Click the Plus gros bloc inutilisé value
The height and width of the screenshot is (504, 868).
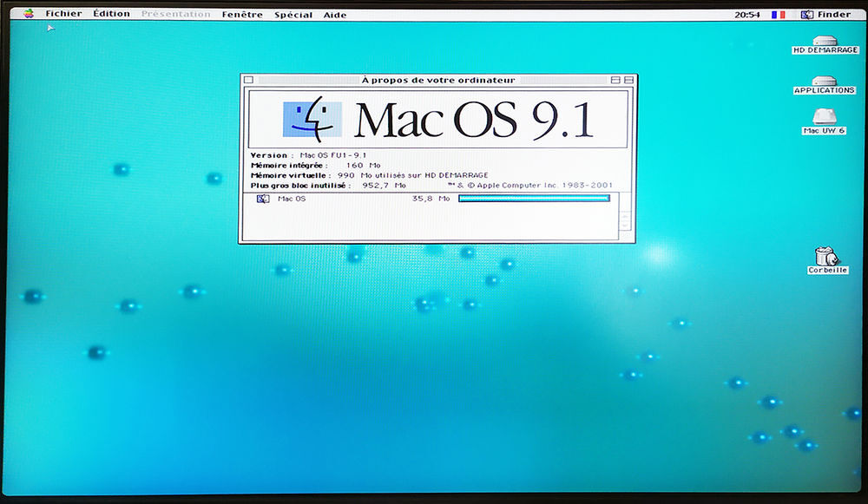pos(385,186)
